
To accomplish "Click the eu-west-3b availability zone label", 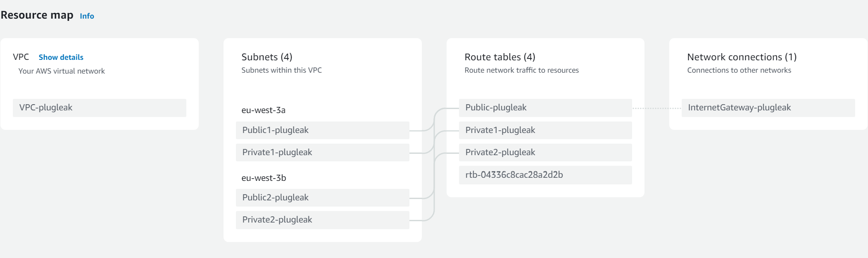I will click(x=264, y=178).
